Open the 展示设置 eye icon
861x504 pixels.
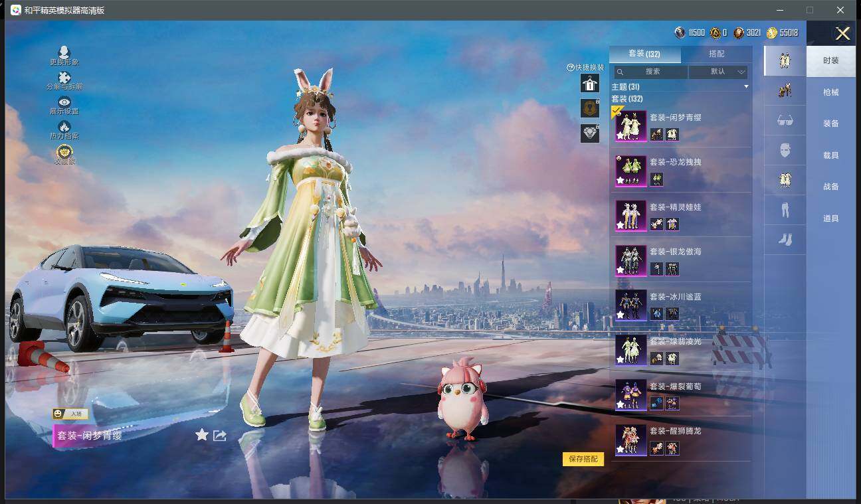[x=64, y=102]
